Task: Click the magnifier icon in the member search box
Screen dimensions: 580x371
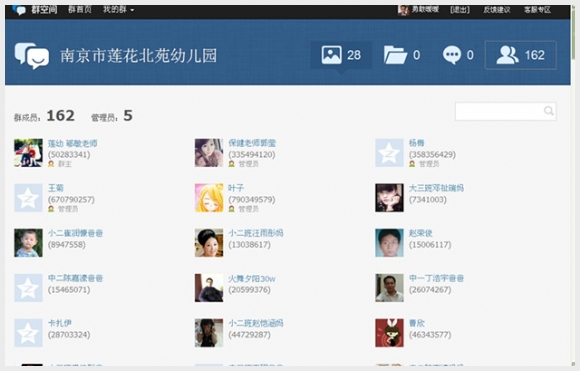Action: tap(549, 111)
